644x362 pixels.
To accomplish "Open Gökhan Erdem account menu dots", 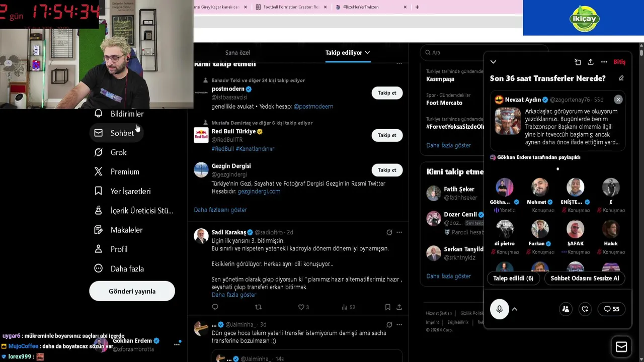I will 177,344.
